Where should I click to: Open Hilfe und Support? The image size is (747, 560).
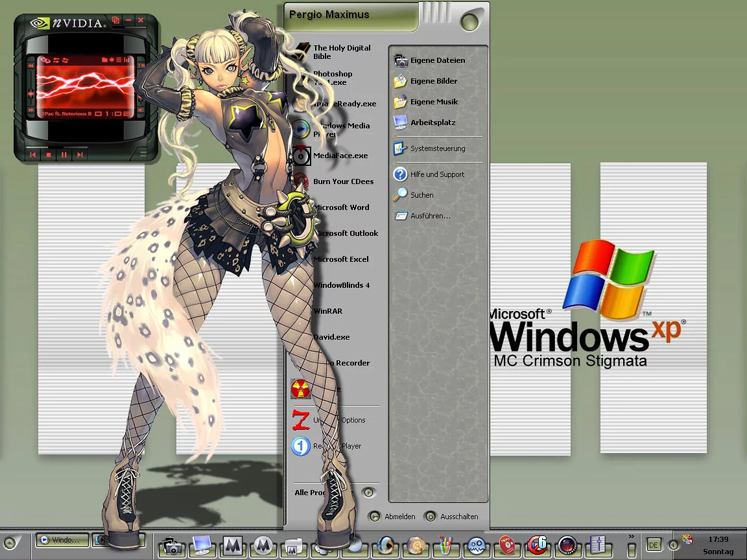coord(436,174)
